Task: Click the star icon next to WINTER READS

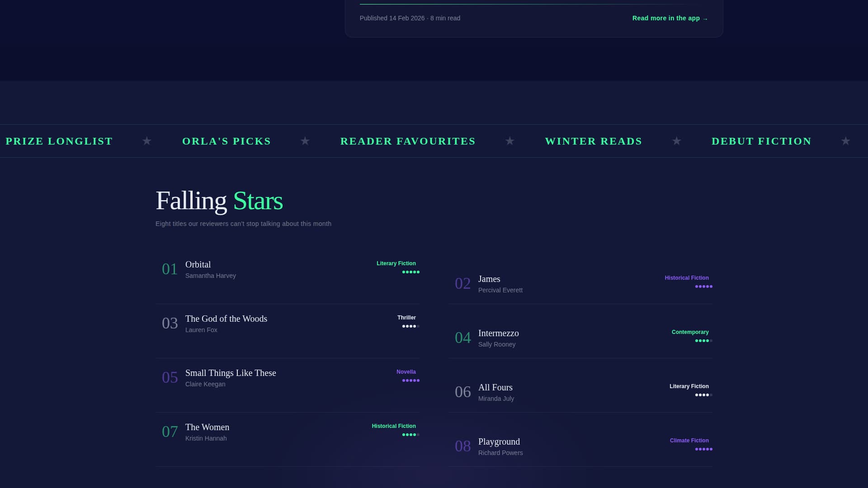Action: click(676, 141)
